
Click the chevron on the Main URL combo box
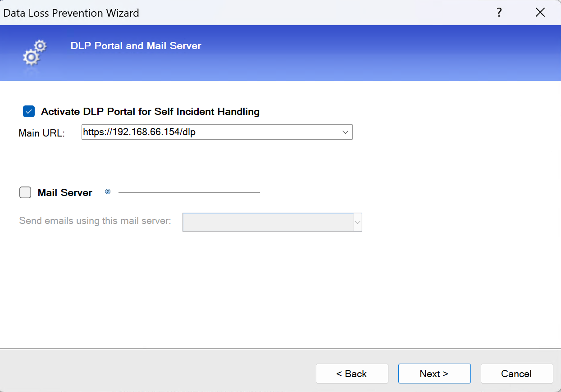pyautogui.click(x=345, y=132)
